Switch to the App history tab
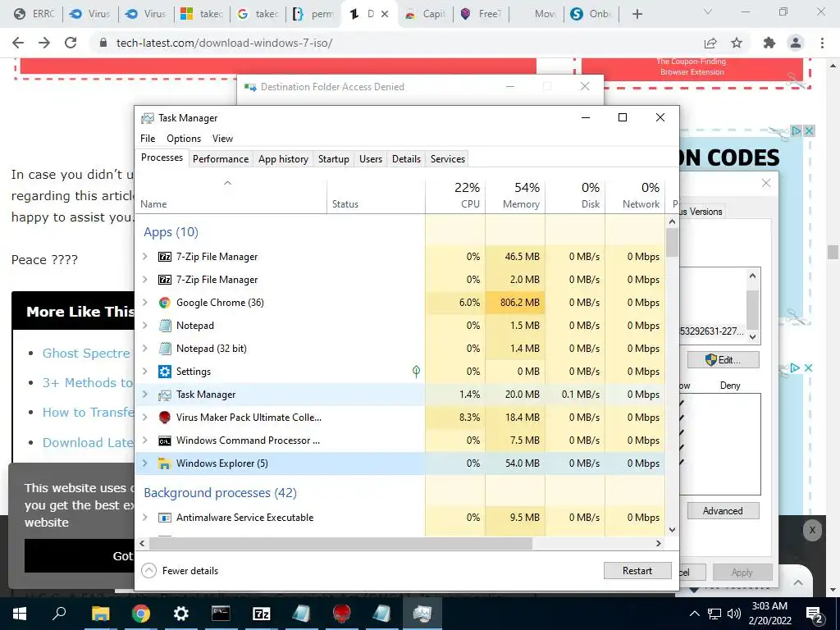Viewport: 840px width, 630px height. (x=283, y=159)
